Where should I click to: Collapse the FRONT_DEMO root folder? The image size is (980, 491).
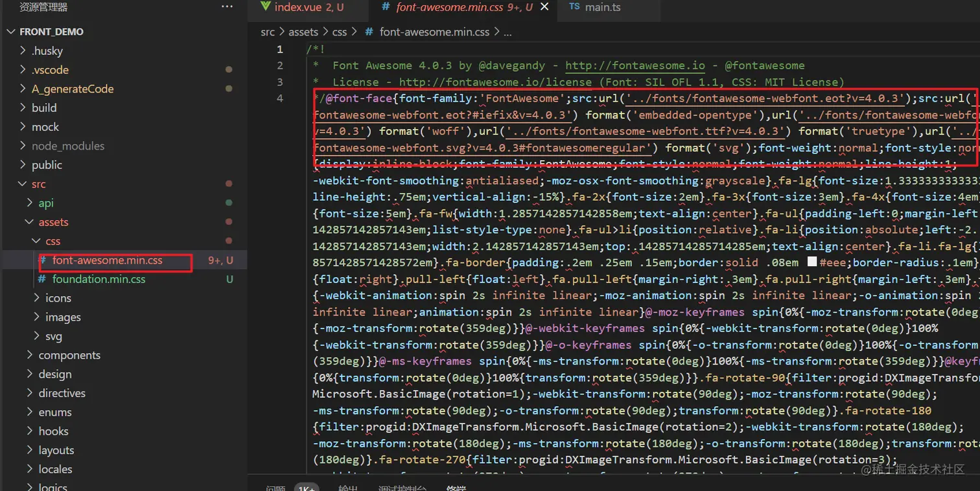coord(52,32)
